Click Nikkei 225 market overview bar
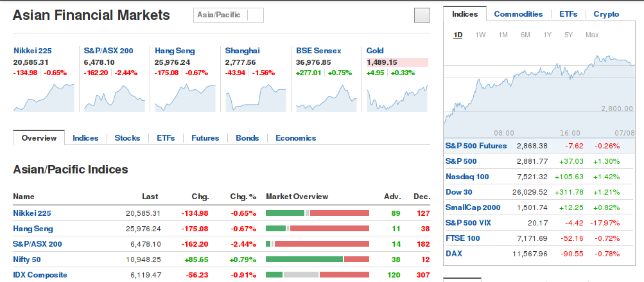The width and height of the screenshot is (644, 282). 317,213
